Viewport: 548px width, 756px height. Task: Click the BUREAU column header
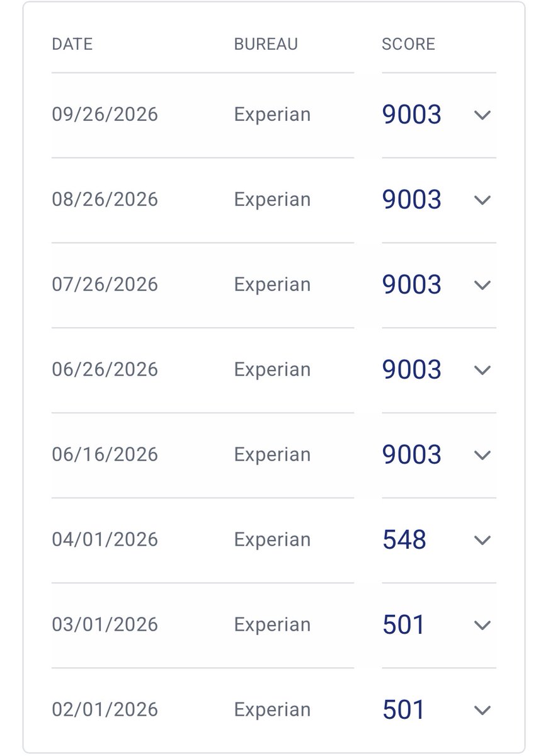[266, 44]
